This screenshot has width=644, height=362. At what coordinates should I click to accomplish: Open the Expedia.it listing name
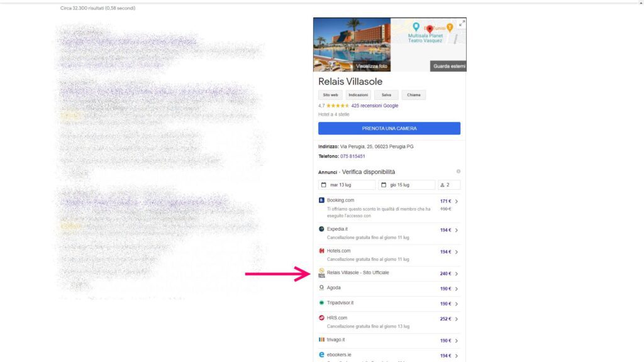(x=337, y=229)
